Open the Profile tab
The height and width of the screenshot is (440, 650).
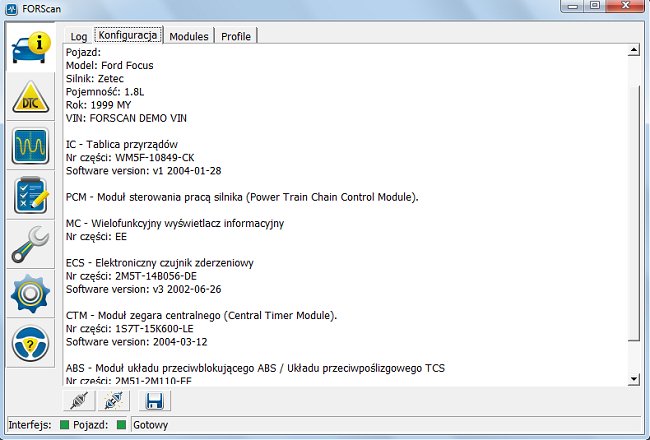[236, 36]
